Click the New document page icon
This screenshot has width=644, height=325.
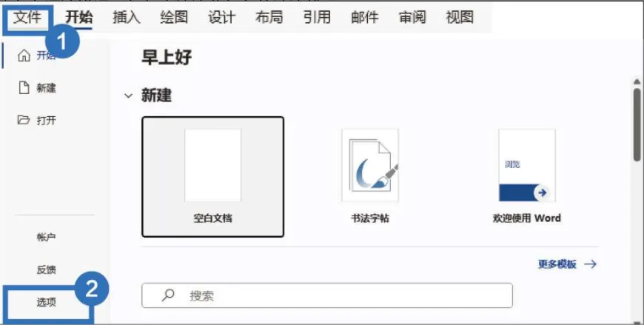point(24,87)
